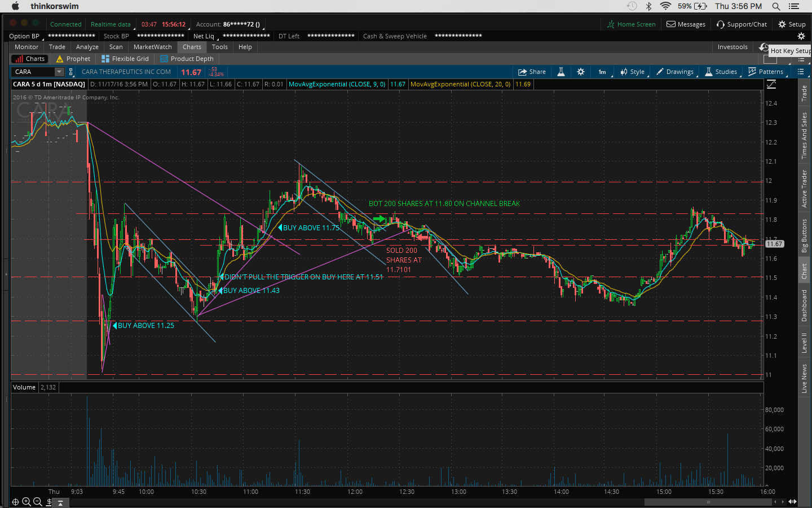Screen dimensions: 812x508
Task: Click the crosshair pan tool icon
Action: [x=16, y=502]
